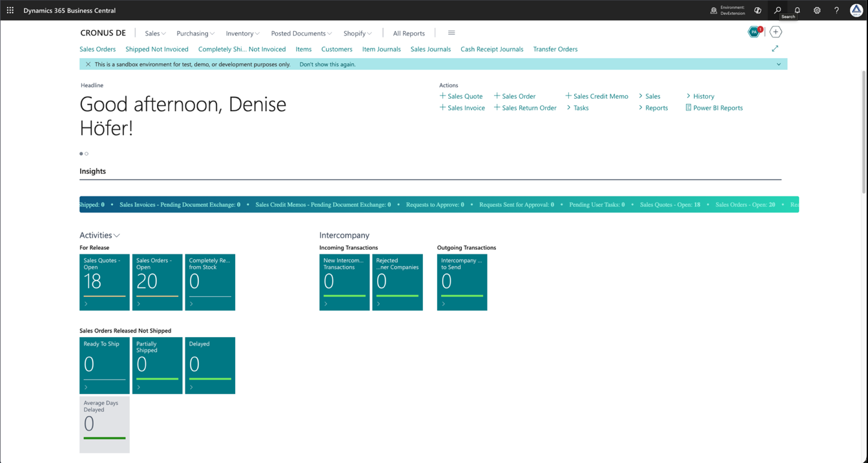This screenshot has width=868, height=463.
Task: Click Requests to Approve: 0 in ticker
Action: click(x=435, y=205)
